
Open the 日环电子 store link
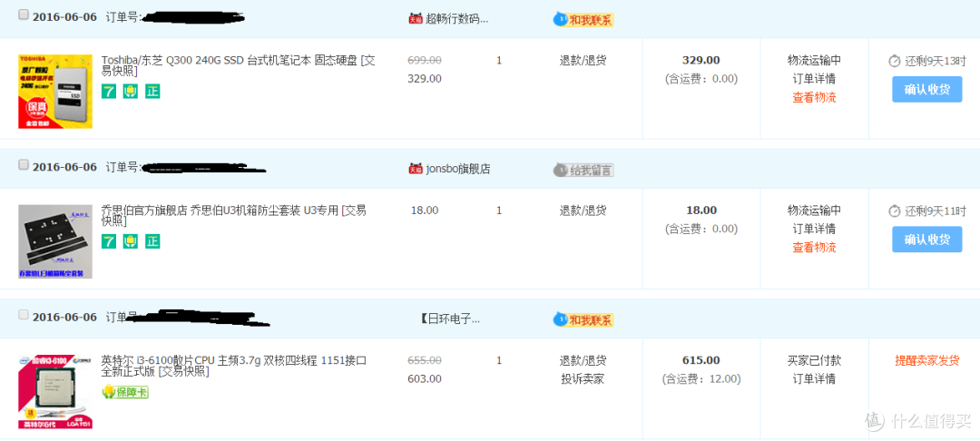point(451,319)
